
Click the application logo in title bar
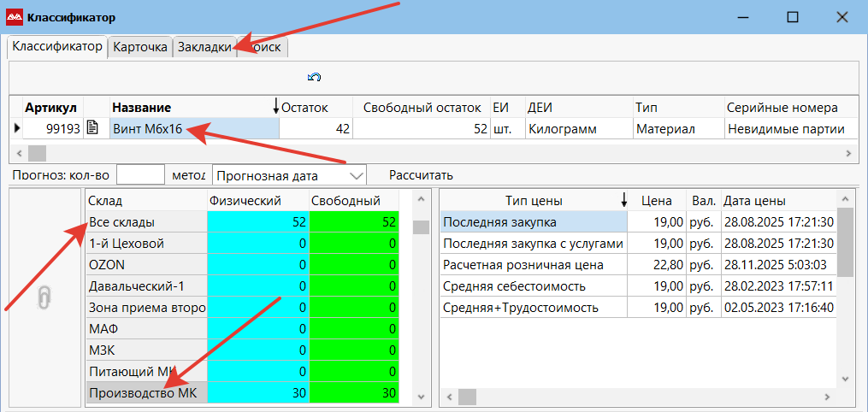click(x=15, y=17)
